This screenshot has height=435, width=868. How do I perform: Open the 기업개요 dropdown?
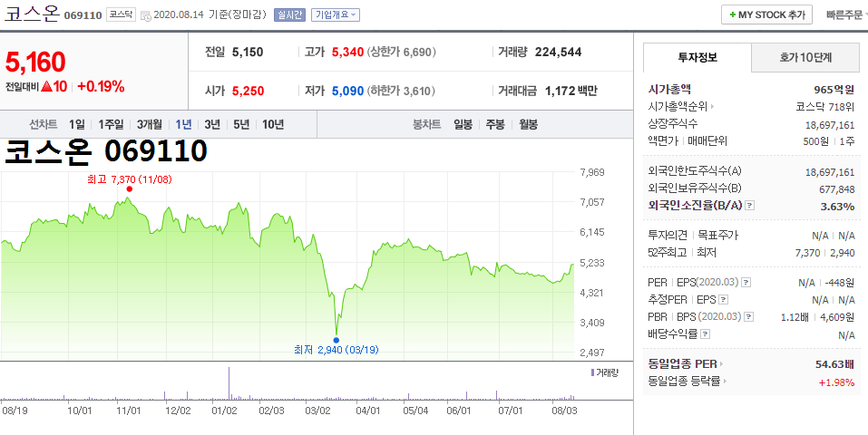(336, 14)
